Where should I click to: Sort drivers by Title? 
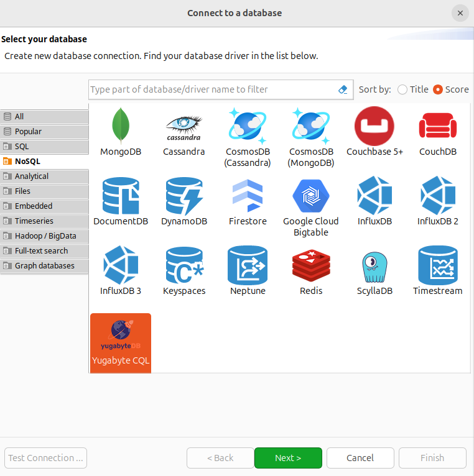pyautogui.click(x=402, y=89)
